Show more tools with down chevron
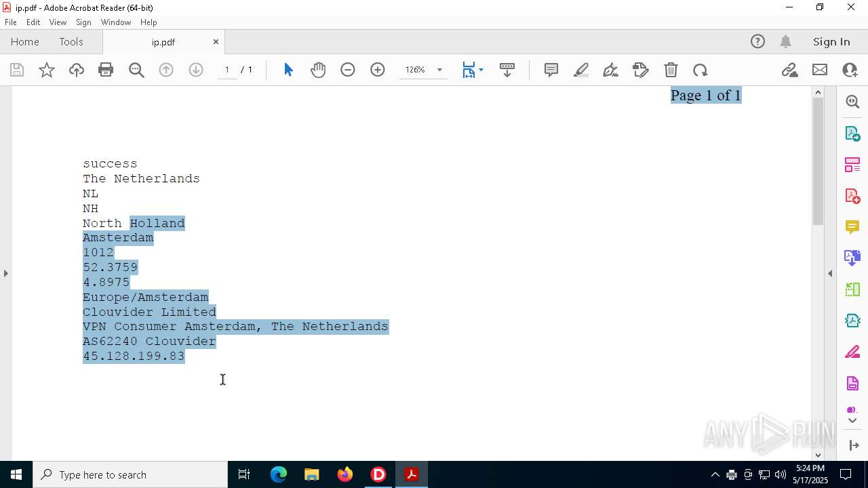The image size is (868, 488). pos(852,420)
